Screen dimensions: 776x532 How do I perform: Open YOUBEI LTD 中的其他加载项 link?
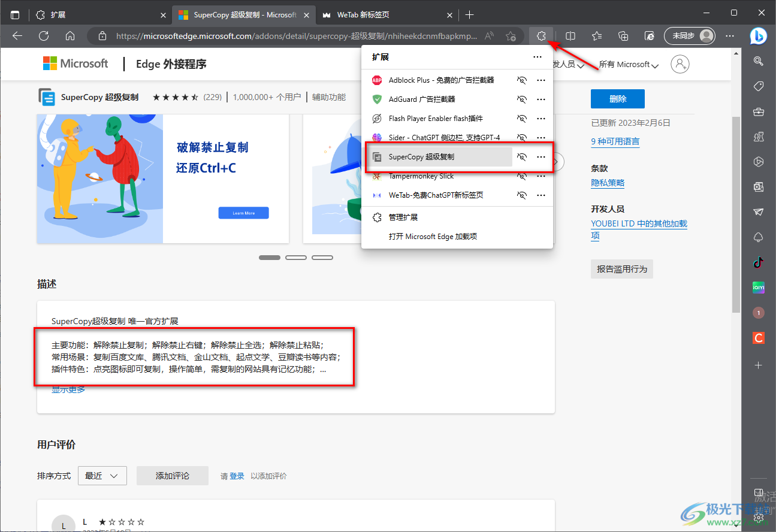639,229
